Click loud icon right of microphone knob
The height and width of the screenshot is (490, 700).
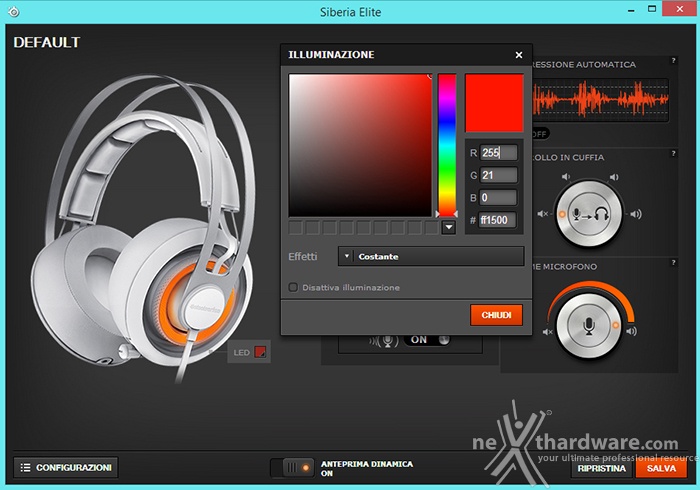(631, 331)
